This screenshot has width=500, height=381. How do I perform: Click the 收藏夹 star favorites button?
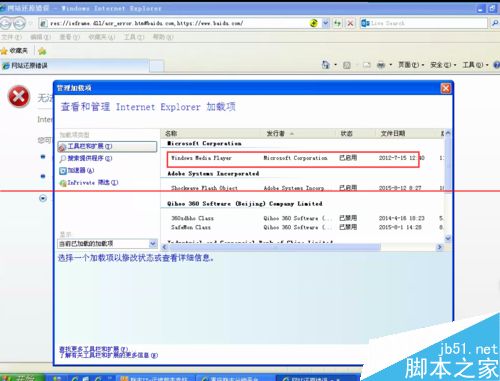point(14,51)
